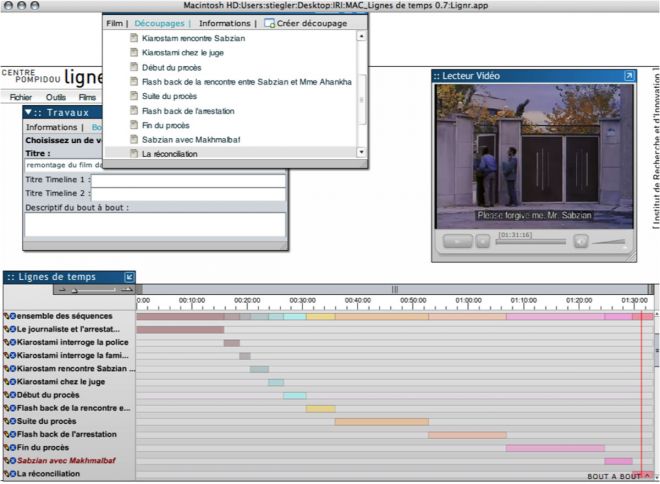The width and height of the screenshot is (660, 484).
Task: Adjust the timeline zoom slider
Action: [73, 290]
